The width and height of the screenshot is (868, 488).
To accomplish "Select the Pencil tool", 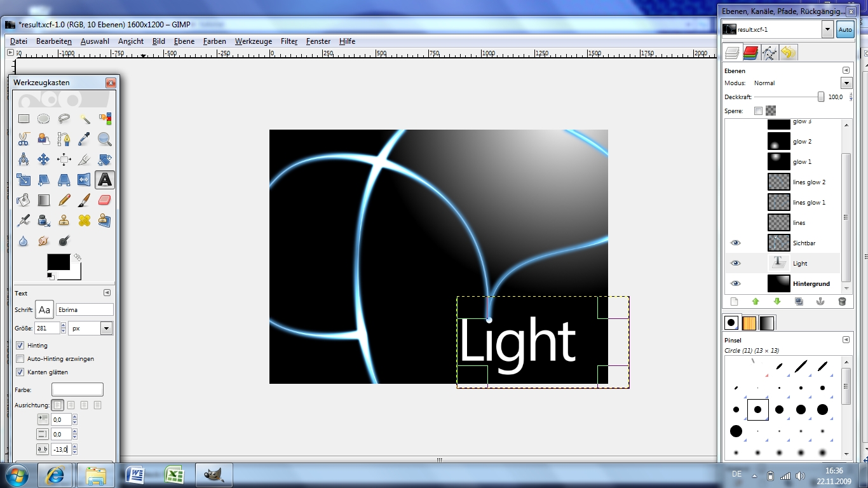I will 64,200.
